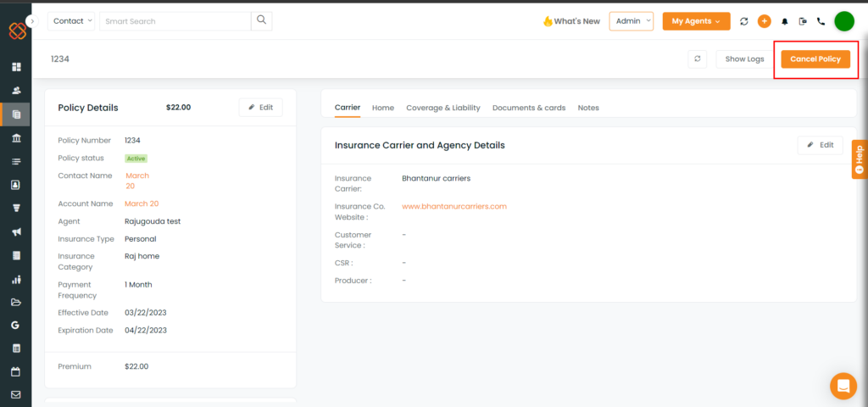Click the orange plus add icon
This screenshot has height=407, width=868.
tap(764, 21)
